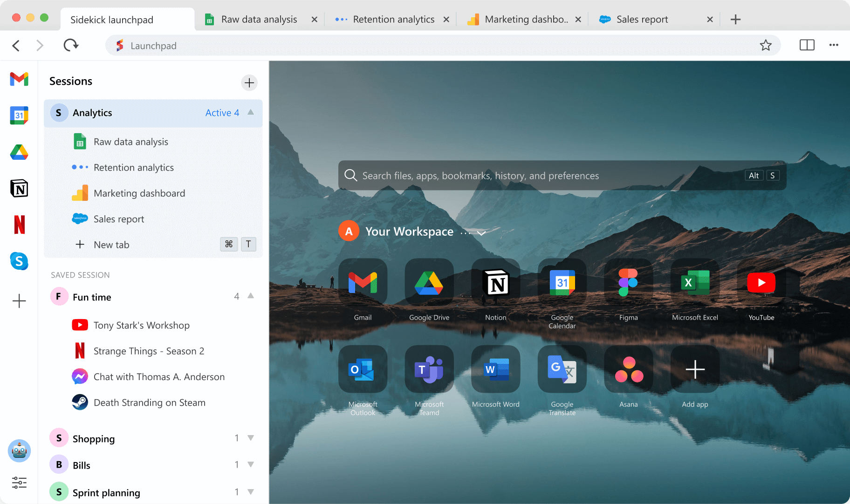
Task: Launch Notion from workspace app grid
Action: [x=496, y=282]
